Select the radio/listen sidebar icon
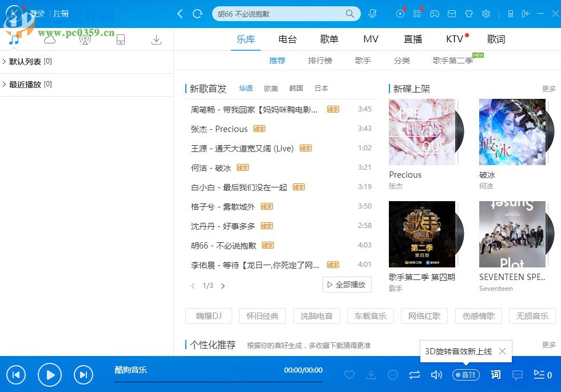The width and height of the screenshot is (561, 392). 85,39
